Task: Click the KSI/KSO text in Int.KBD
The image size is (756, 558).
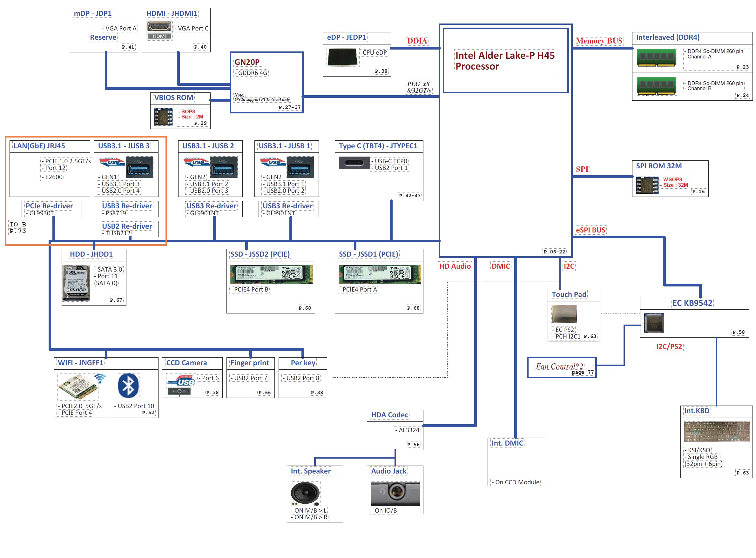Action: pos(698,451)
